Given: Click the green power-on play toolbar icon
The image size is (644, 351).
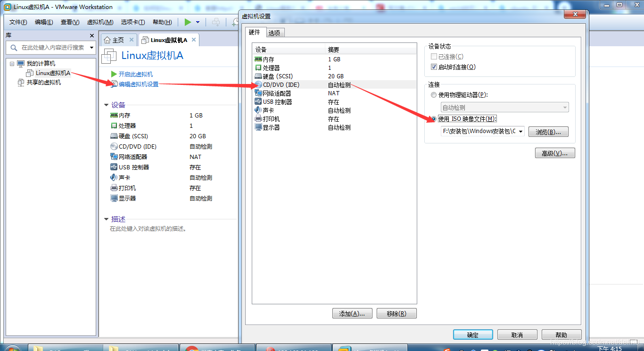Looking at the screenshot, I should 188,22.
